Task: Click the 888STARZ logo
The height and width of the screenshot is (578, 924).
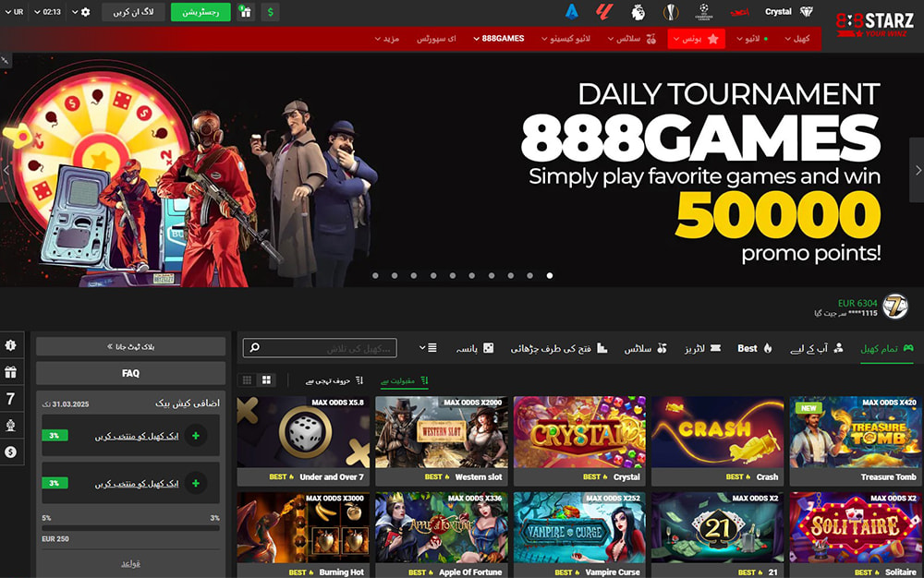Action: point(874,25)
